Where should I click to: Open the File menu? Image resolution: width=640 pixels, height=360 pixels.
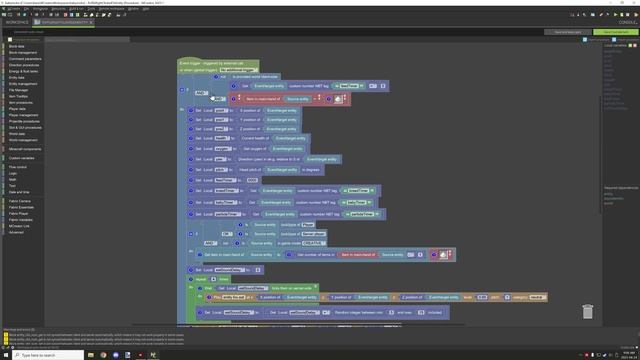coord(26,9)
